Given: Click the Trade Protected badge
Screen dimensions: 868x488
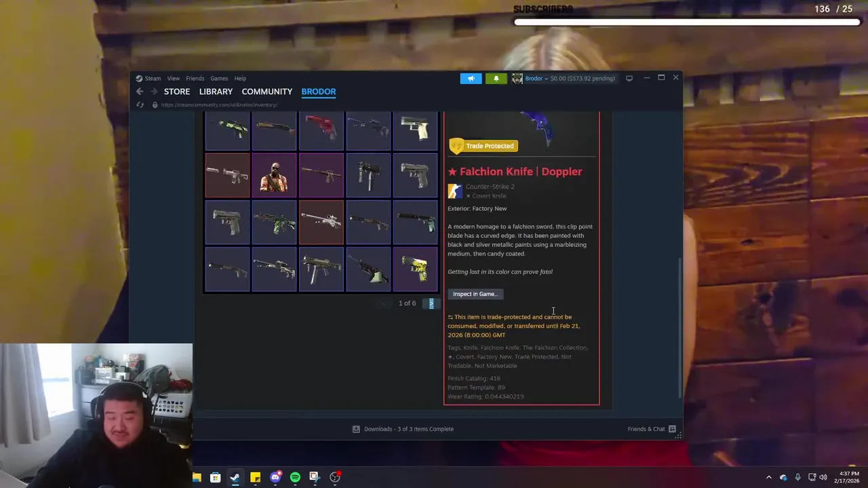Looking at the screenshot, I should [483, 146].
